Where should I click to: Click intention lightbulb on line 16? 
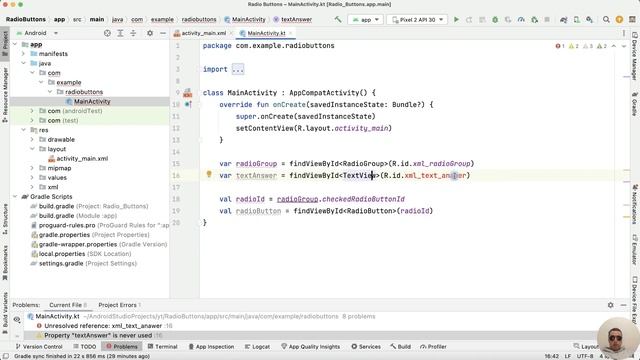(x=209, y=174)
